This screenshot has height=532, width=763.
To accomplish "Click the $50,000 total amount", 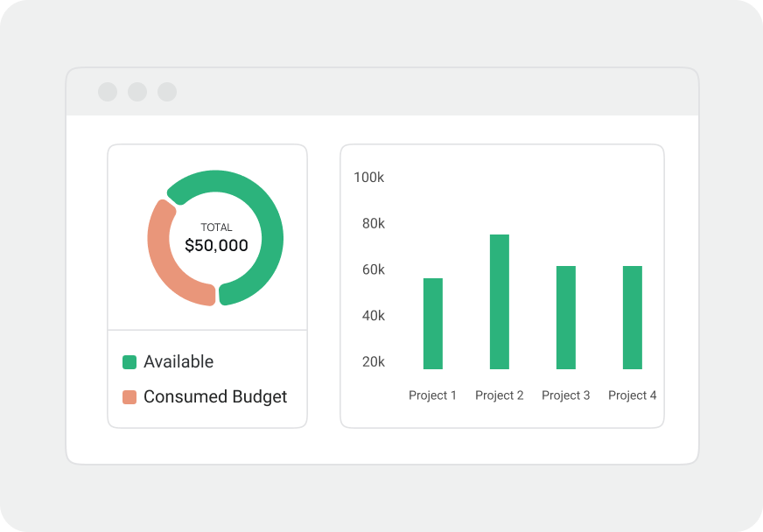I will 214,245.
